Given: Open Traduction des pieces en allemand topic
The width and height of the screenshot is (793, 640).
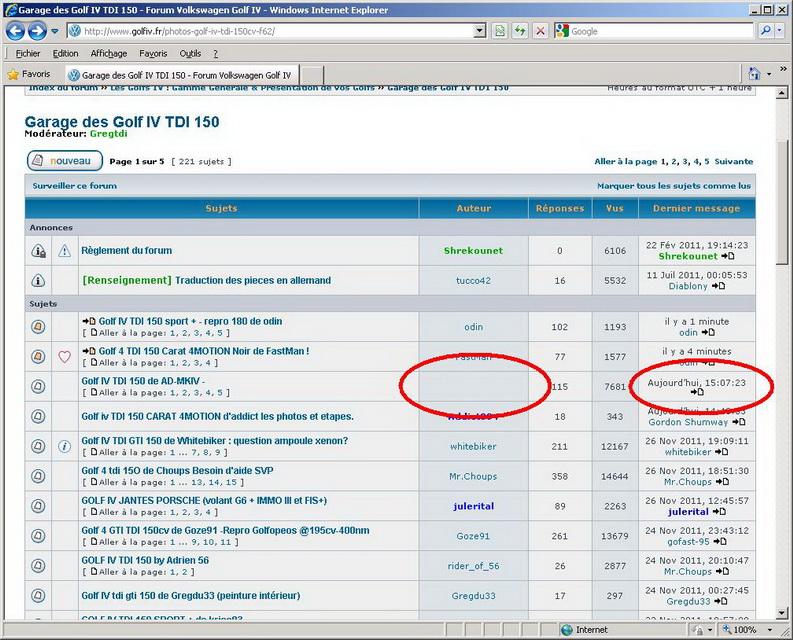Looking at the screenshot, I should (x=253, y=280).
